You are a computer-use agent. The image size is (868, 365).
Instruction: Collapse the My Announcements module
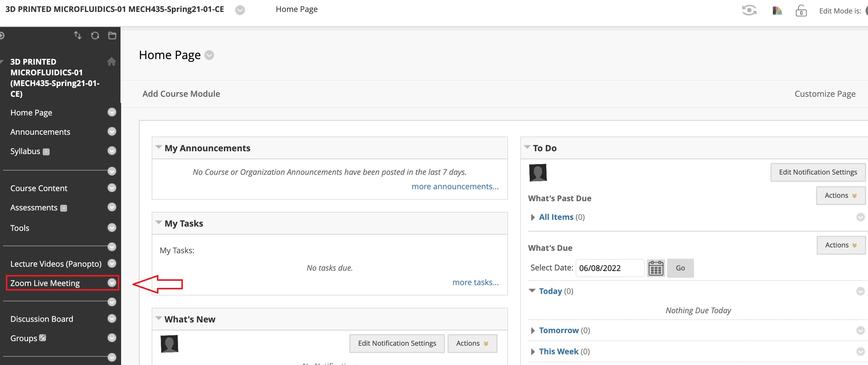tap(158, 147)
